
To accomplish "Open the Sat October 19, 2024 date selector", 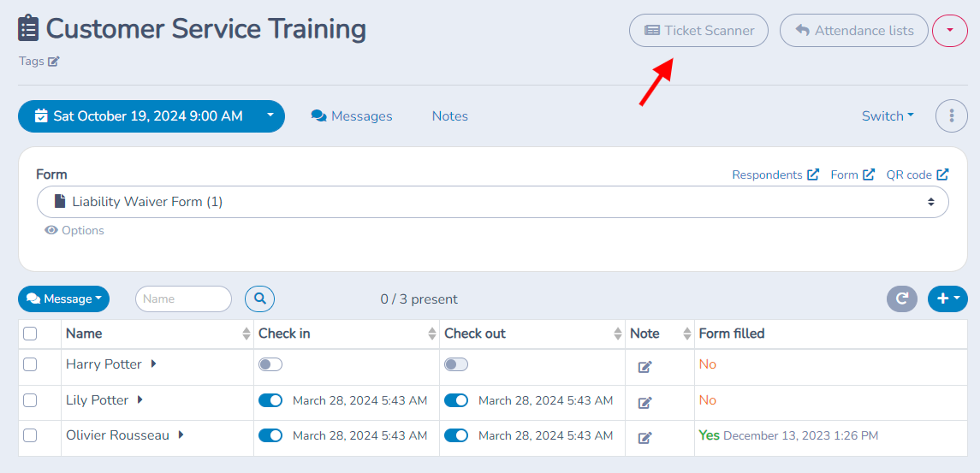I will pyautogui.click(x=151, y=115).
